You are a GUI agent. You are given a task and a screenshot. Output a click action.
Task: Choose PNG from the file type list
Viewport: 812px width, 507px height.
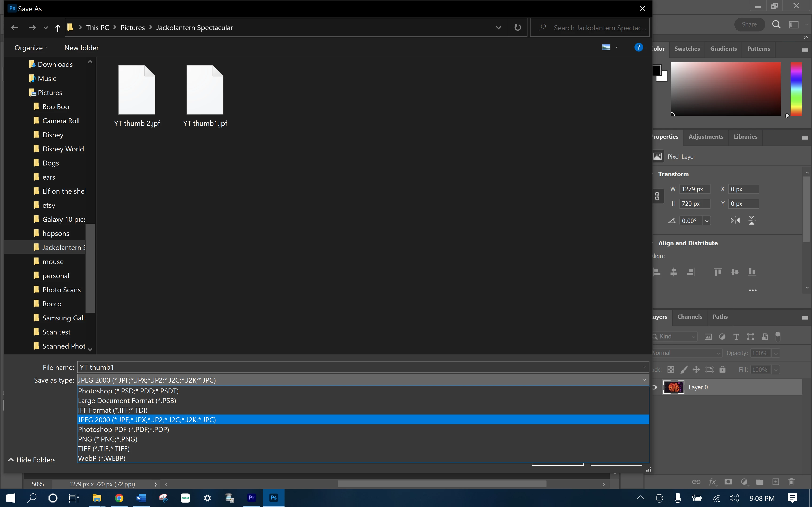click(x=107, y=439)
